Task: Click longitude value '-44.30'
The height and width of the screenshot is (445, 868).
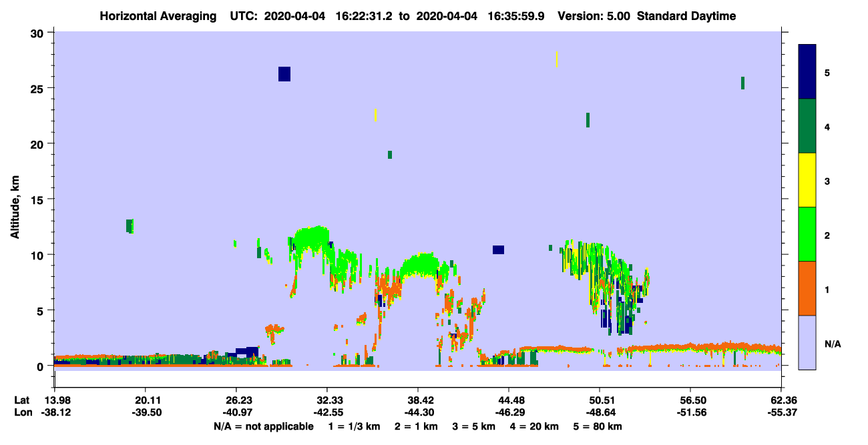Action: (418, 413)
